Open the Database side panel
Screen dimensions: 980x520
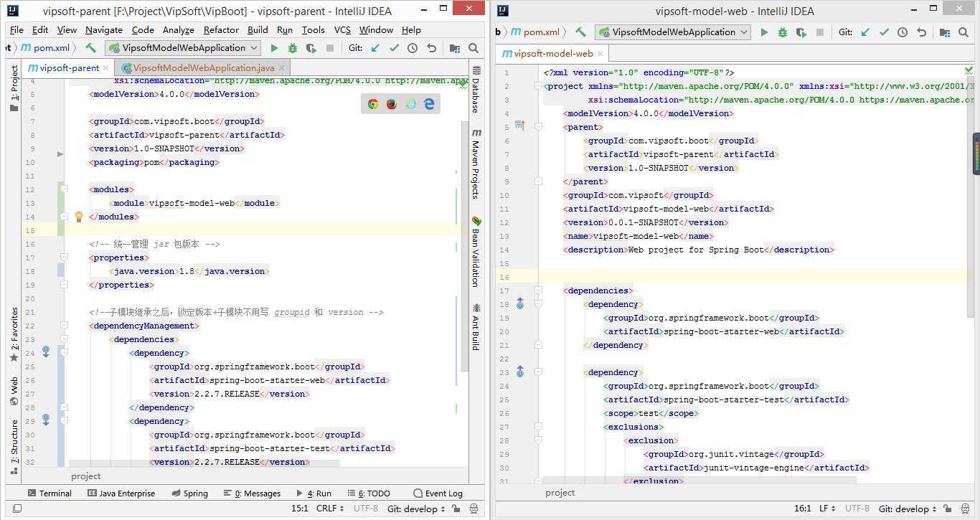(476, 89)
